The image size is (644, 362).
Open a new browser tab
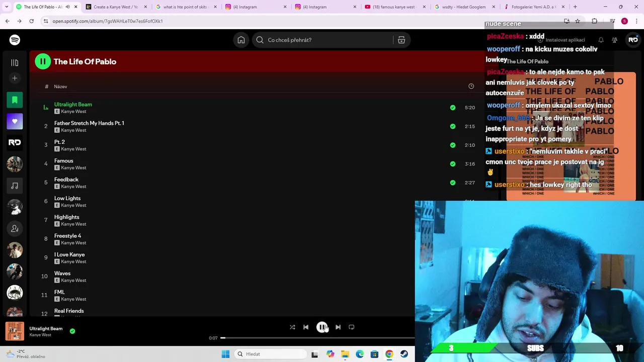coord(575,7)
